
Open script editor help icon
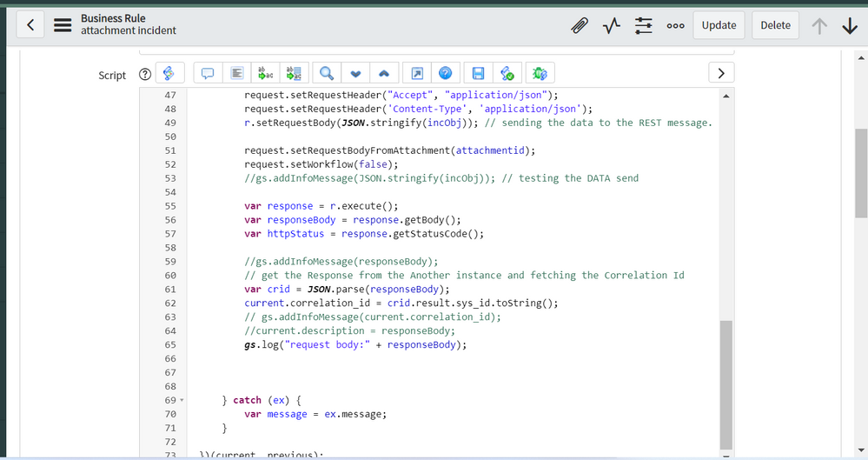click(x=445, y=73)
